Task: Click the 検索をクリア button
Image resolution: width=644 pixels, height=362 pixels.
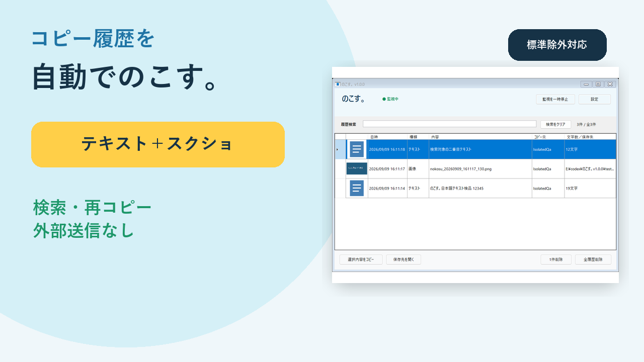Action: [x=555, y=124]
